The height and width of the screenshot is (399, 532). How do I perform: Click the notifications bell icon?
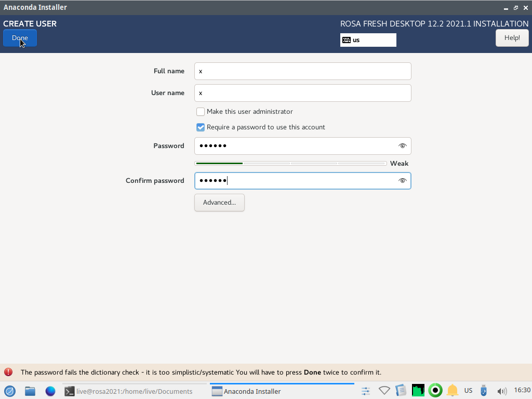pos(453,391)
